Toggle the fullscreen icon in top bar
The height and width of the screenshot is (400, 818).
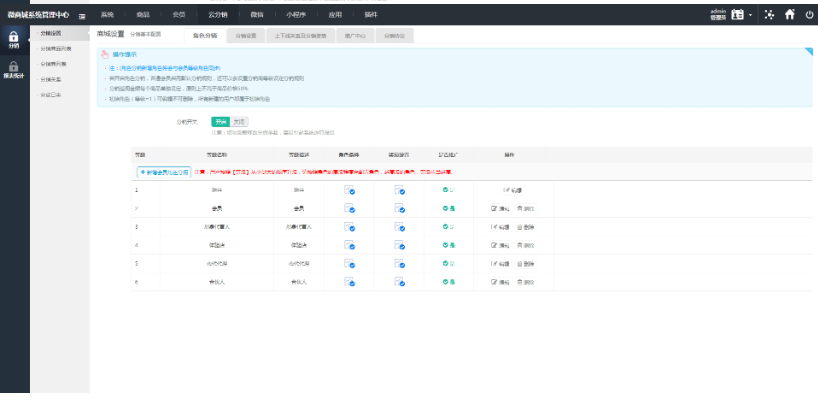(769, 15)
